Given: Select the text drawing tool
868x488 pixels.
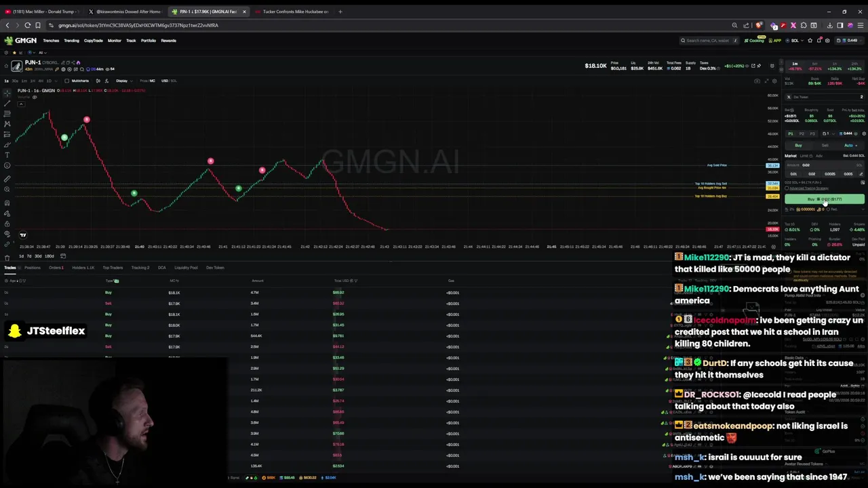Looking at the screenshot, I should click(7, 155).
